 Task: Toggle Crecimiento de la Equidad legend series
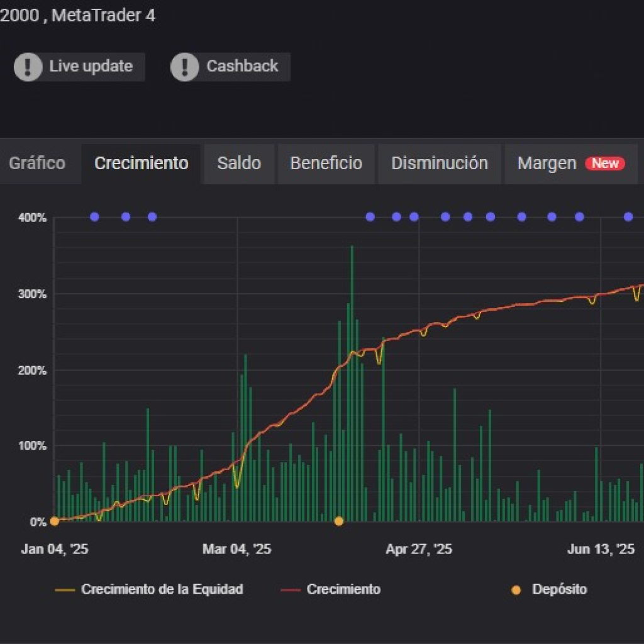tap(162, 589)
